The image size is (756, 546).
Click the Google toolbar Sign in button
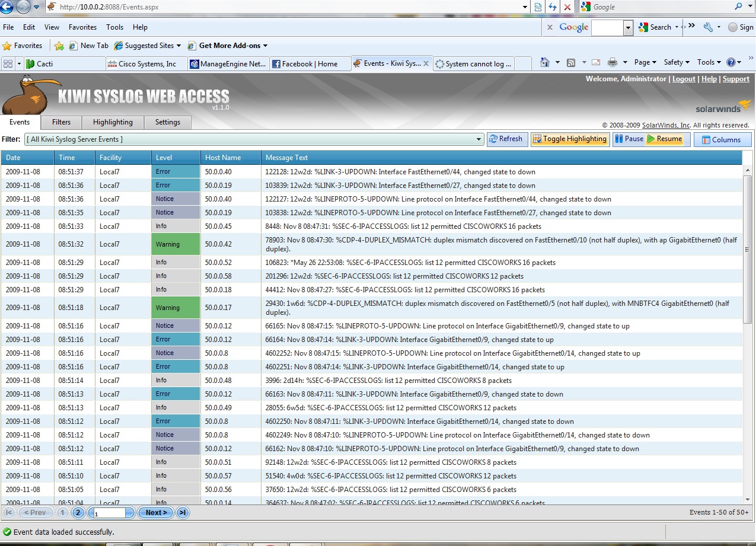coord(741,27)
